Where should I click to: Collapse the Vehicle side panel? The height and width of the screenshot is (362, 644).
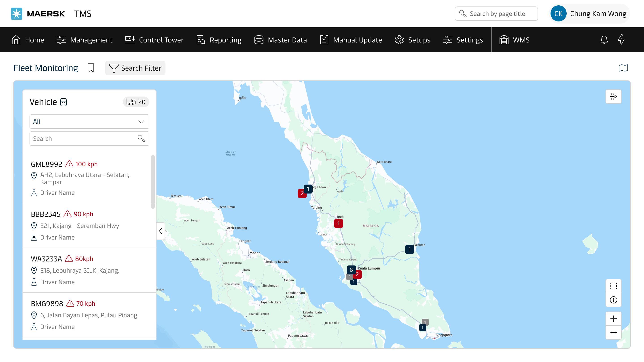[x=160, y=231]
